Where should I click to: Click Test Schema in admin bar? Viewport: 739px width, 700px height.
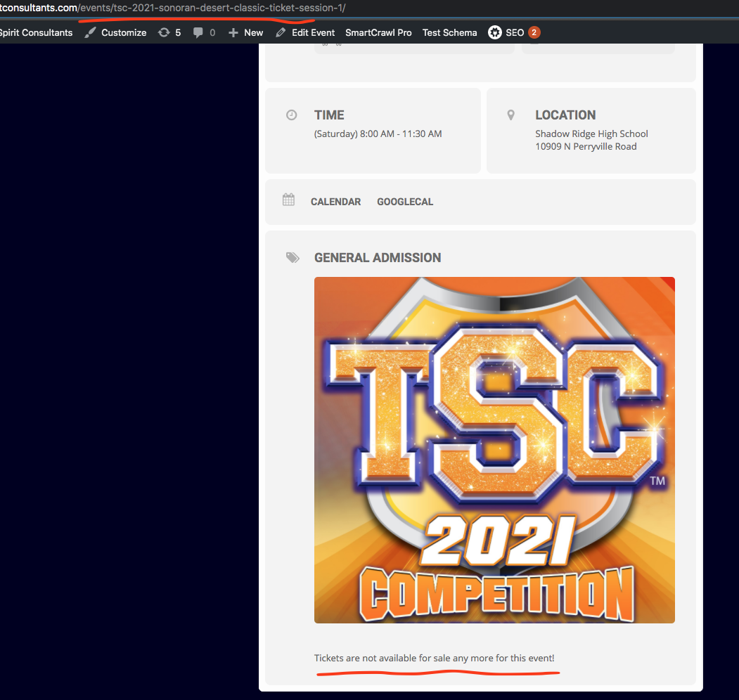[449, 32]
